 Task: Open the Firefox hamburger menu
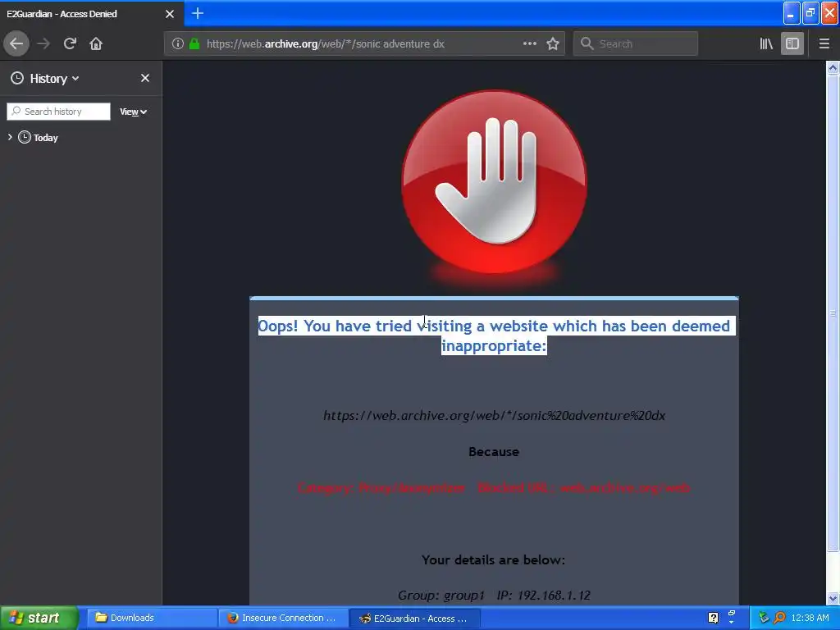824,43
